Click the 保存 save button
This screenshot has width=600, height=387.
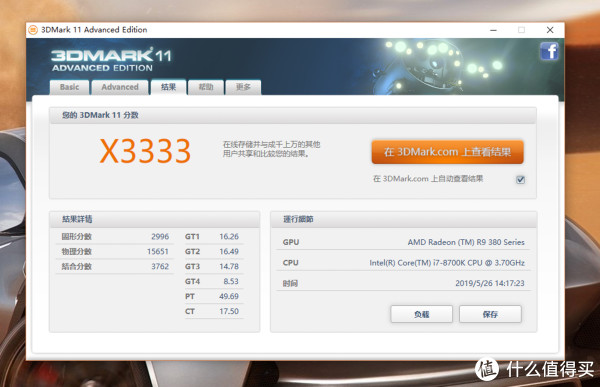[x=490, y=314]
